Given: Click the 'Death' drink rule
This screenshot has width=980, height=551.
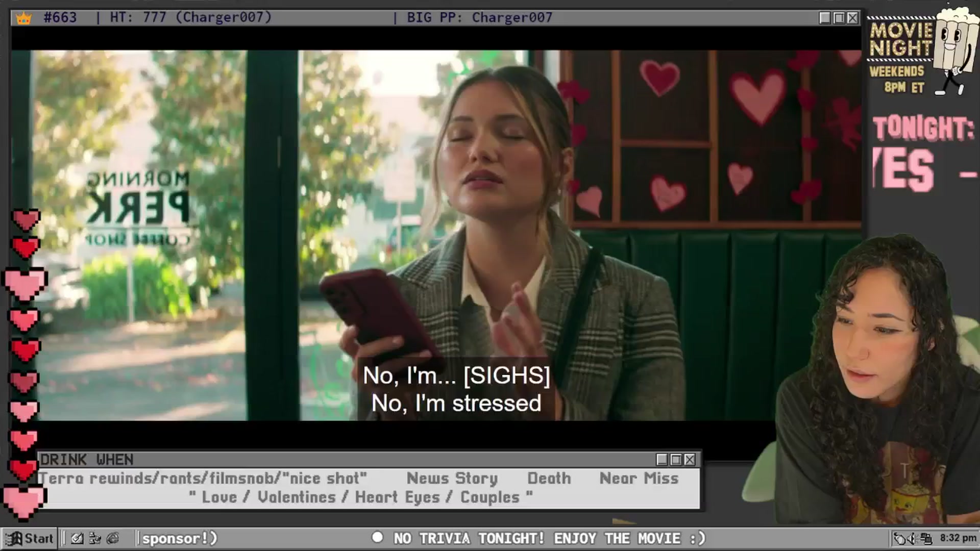Looking at the screenshot, I should [549, 478].
